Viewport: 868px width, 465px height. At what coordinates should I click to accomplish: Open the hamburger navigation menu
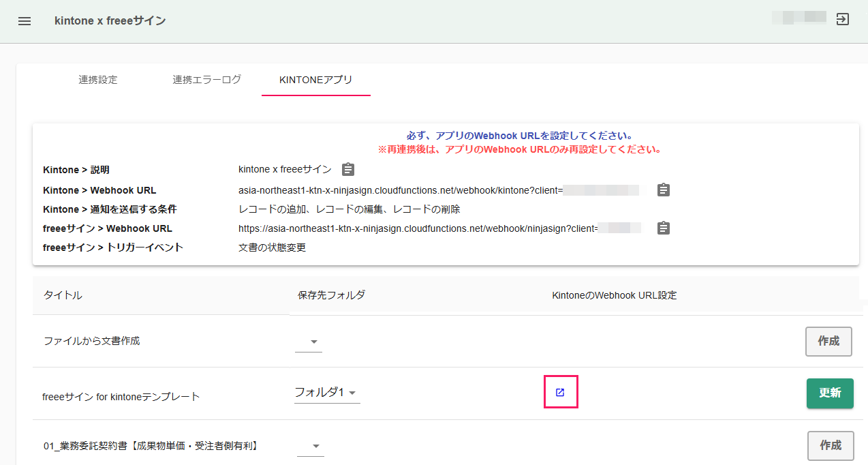coord(25,21)
